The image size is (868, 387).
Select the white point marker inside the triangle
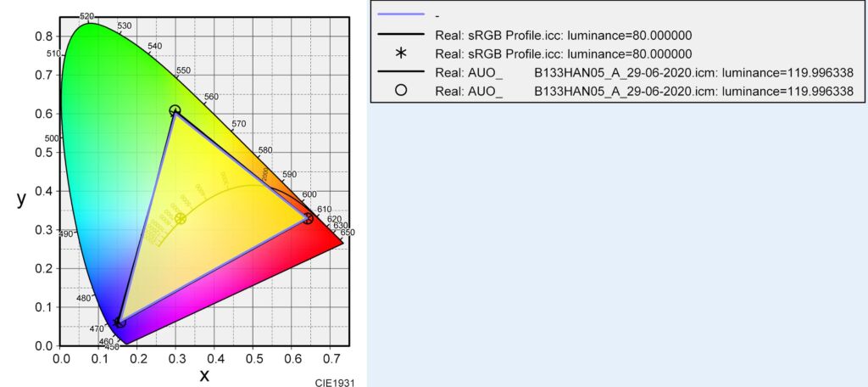181,218
